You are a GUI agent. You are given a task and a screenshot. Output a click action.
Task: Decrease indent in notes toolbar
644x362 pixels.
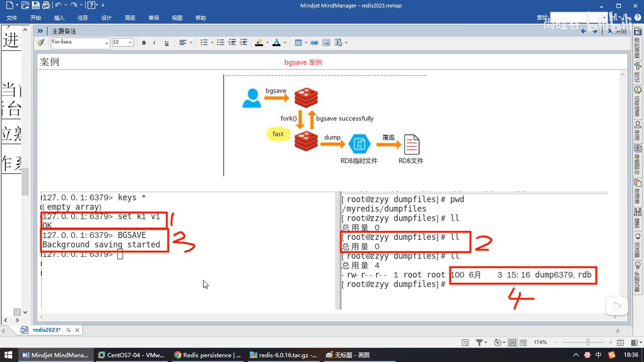(x=232, y=43)
